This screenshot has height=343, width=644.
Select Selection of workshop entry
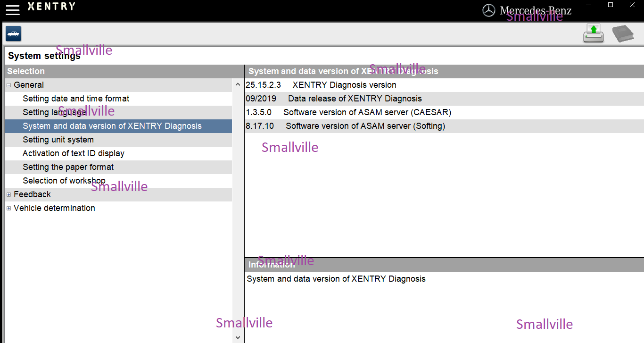click(118, 181)
